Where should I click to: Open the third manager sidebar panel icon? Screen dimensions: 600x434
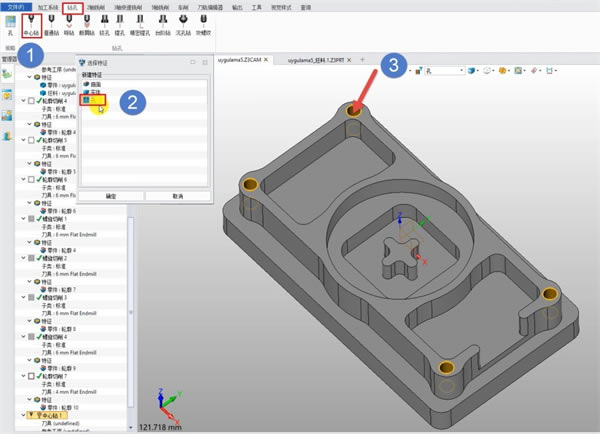[x=7, y=115]
